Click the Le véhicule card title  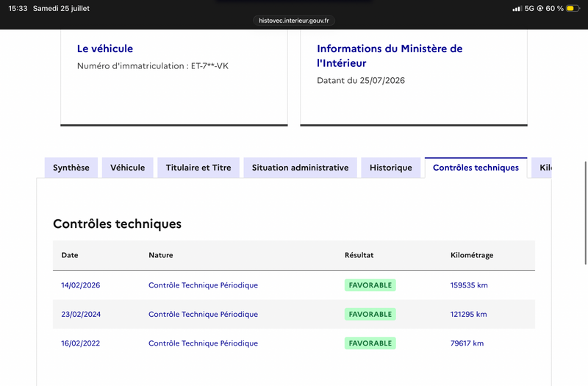click(x=105, y=49)
